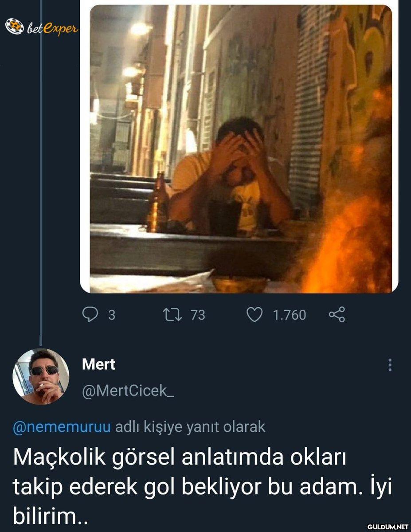Screen dimensions: 411x532
Task: Tap the share icon beside likes
Action: (337, 315)
